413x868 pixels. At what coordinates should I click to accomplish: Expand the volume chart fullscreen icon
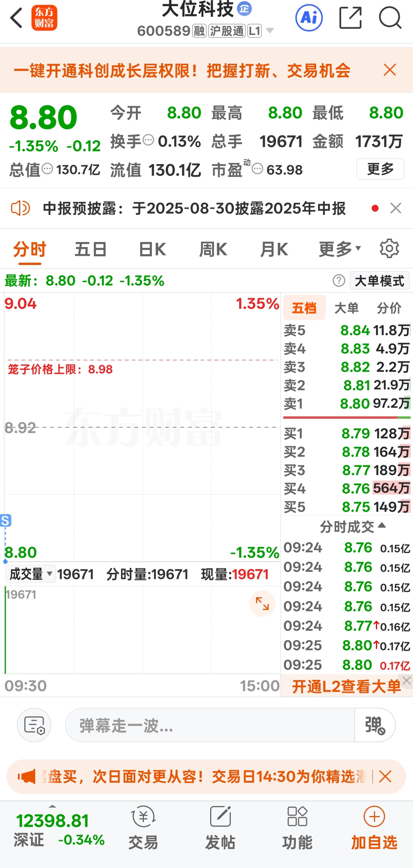point(262,603)
